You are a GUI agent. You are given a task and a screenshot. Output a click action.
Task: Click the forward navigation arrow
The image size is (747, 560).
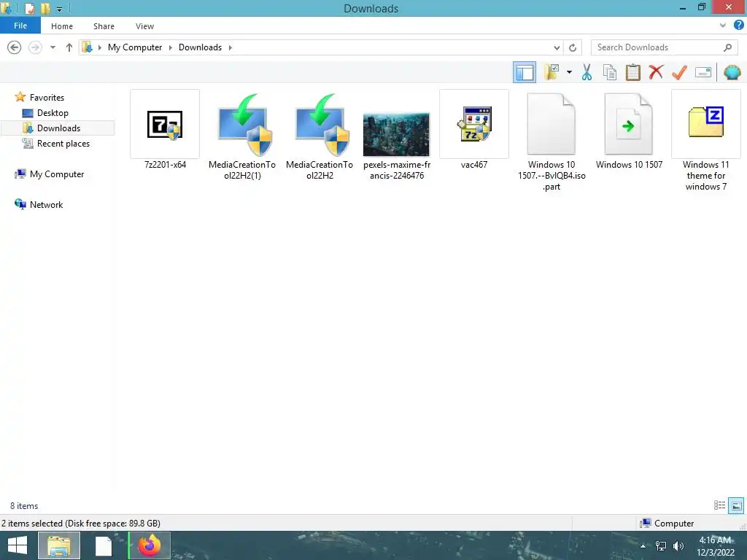click(35, 47)
